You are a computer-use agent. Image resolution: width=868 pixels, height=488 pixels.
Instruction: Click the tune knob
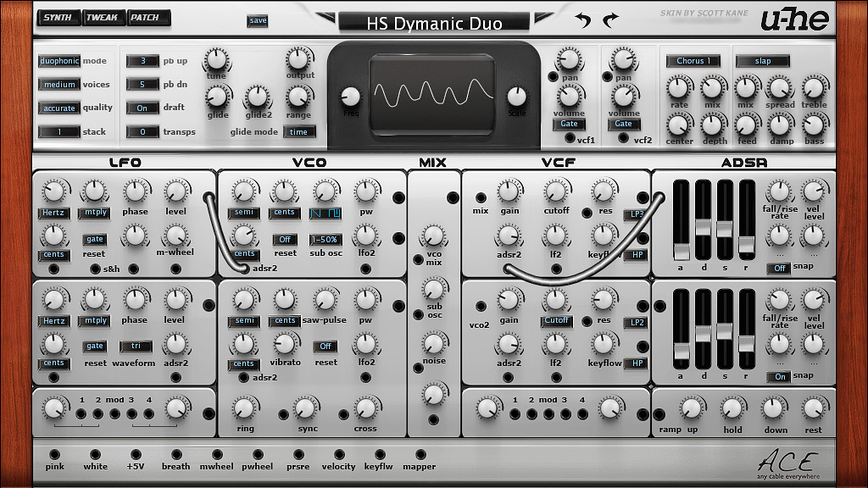coord(216,58)
